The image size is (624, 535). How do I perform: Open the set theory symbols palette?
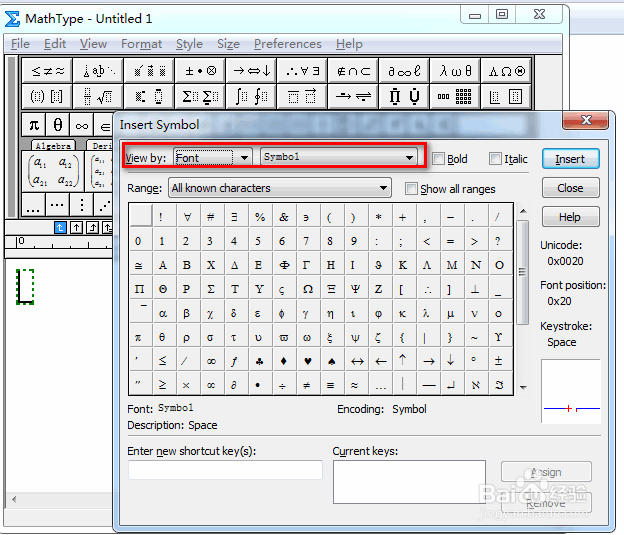point(353,71)
